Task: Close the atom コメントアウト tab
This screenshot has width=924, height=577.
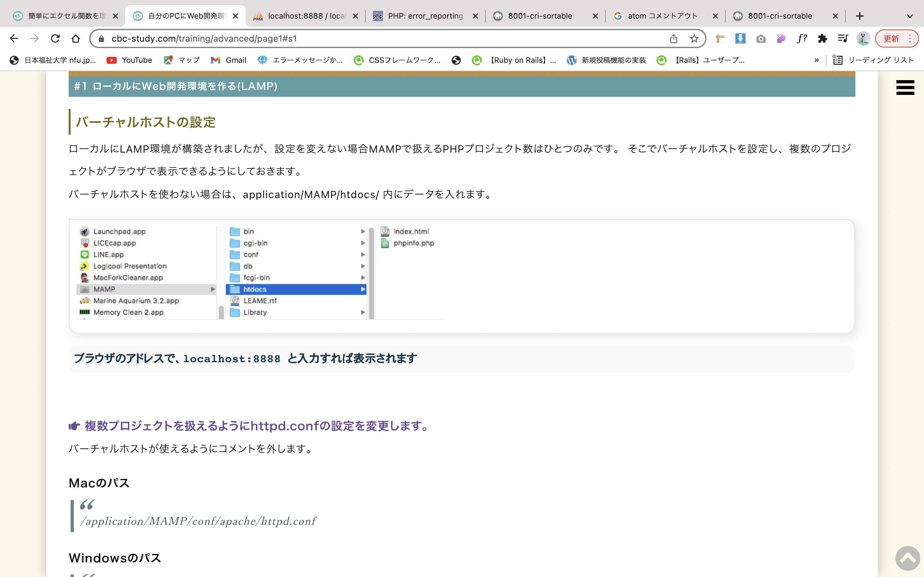Action: click(x=715, y=16)
